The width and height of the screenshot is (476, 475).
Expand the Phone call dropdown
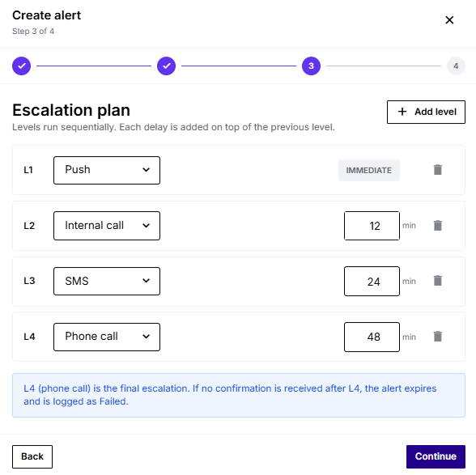pos(107,337)
